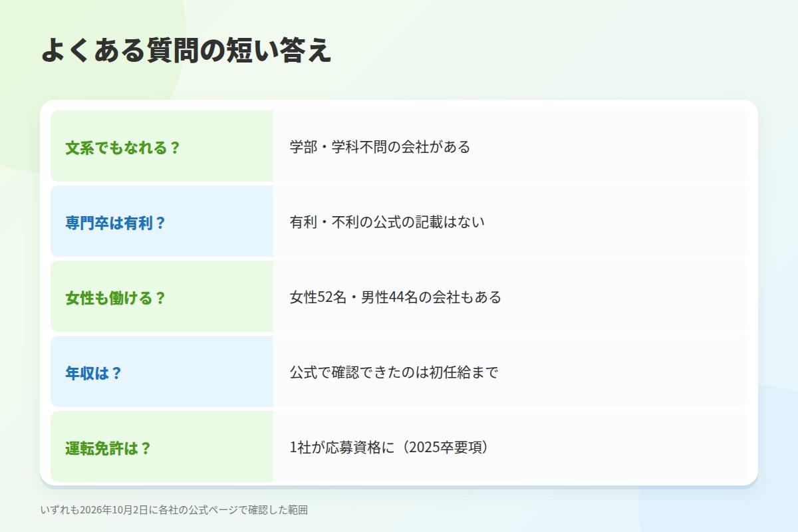This screenshot has width=798, height=532.
Task: Select the question 文系でもなれる？
Action: click(x=123, y=148)
